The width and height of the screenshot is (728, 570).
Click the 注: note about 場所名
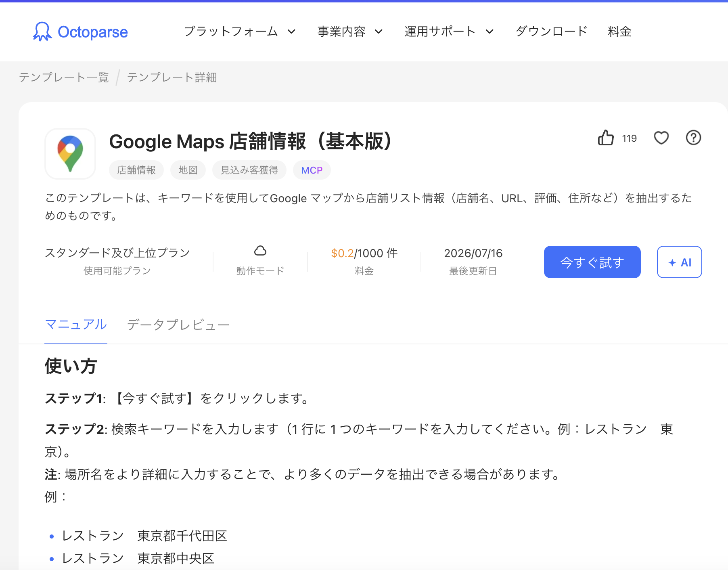(x=302, y=474)
